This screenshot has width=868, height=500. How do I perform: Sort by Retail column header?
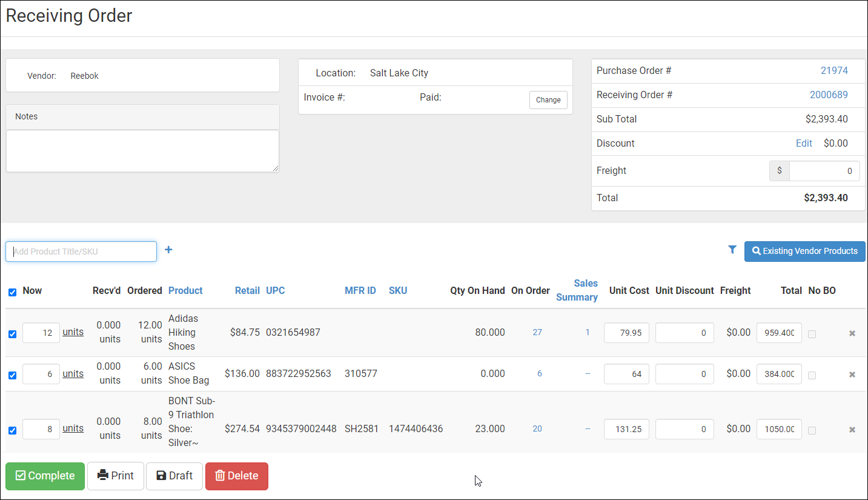[x=247, y=290]
